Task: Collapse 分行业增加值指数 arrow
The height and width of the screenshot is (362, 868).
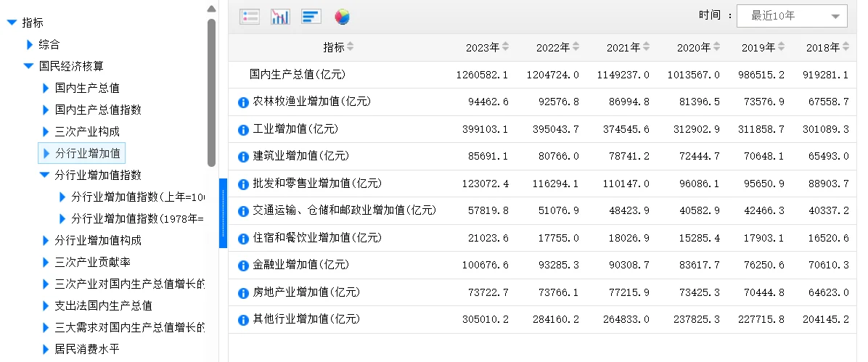Action: tap(45, 175)
